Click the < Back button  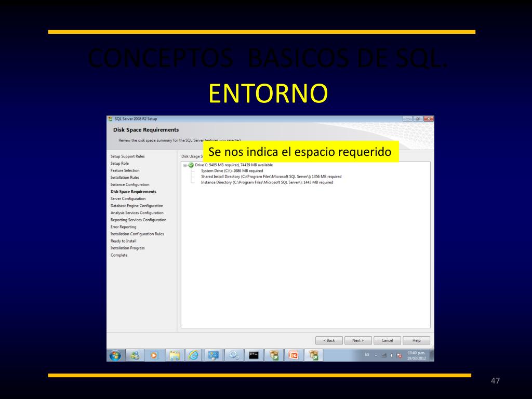coord(329,340)
